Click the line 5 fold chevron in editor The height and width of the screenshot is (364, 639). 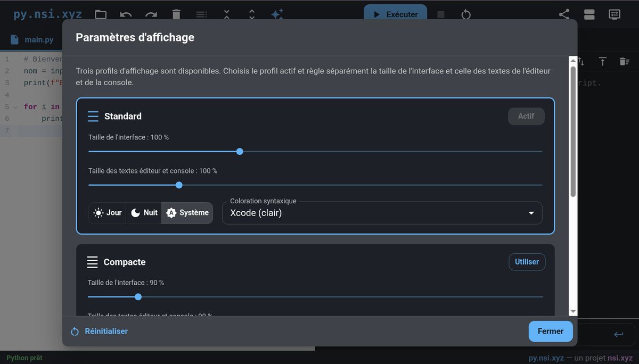(x=15, y=107)
